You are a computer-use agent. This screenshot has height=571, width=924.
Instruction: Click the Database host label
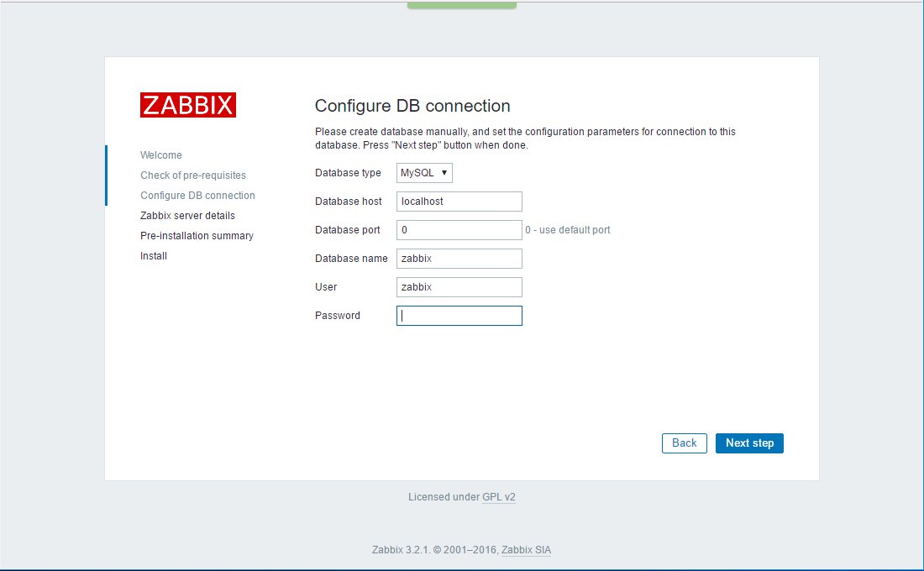(x=349, y=202)
